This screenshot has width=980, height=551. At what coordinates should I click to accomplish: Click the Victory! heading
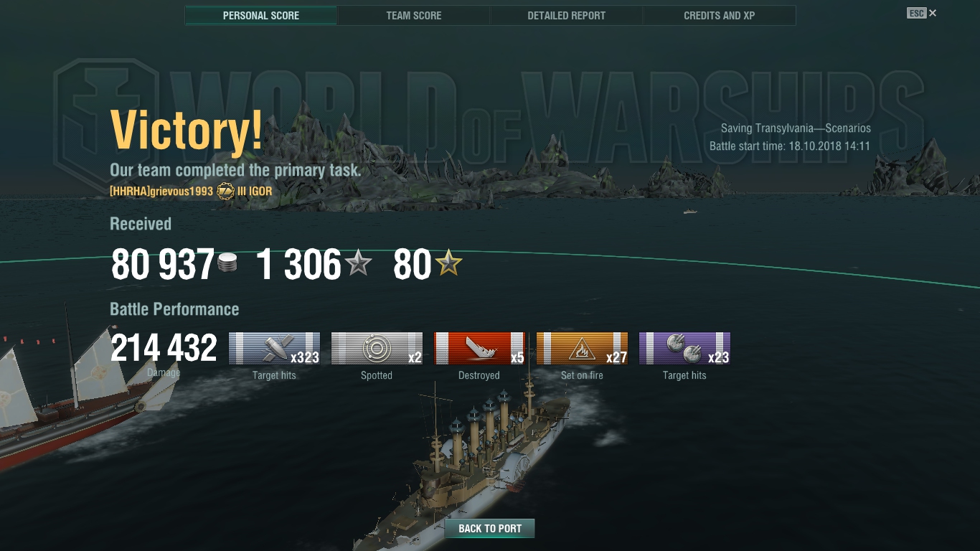(187, 131)
